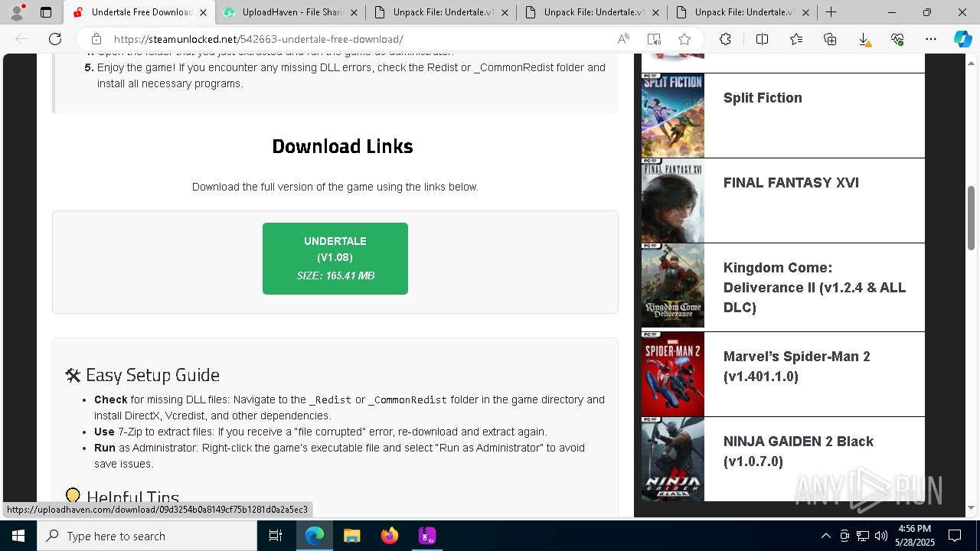Select the Easy Setup Guide heading
This screenshot has width=980, height=551.
coord(142,375)
